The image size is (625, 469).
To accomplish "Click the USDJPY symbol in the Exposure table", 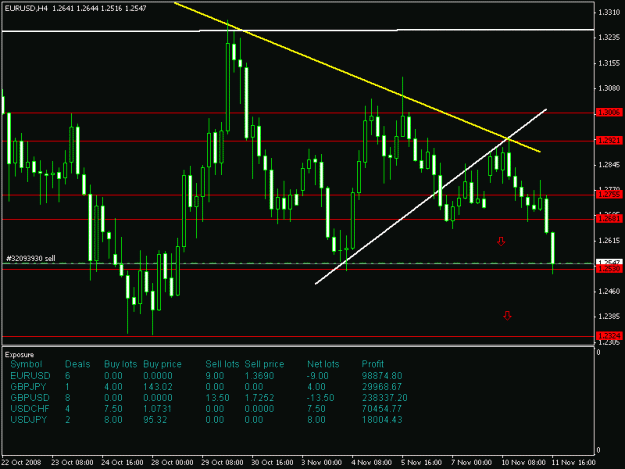I will 29,420.
